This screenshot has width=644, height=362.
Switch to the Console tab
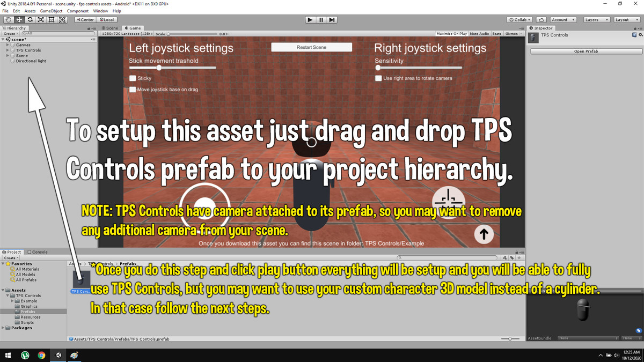[37, 252]
